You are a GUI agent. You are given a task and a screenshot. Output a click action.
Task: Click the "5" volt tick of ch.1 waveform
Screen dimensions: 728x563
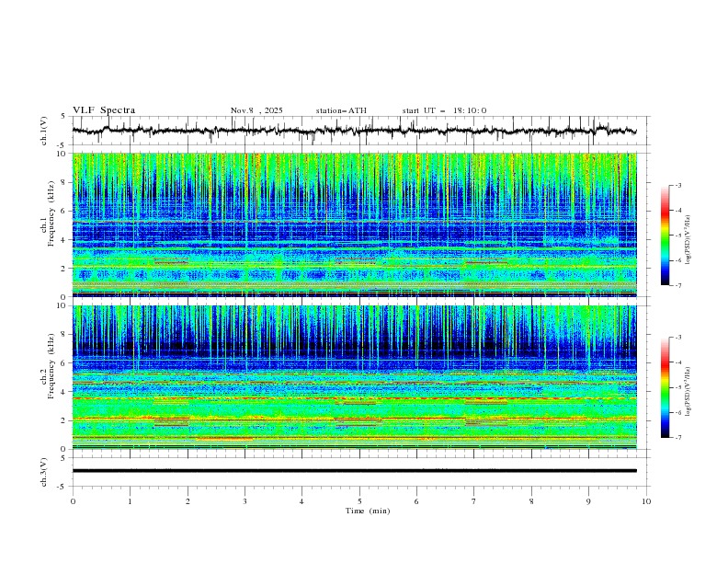point(64,117)
